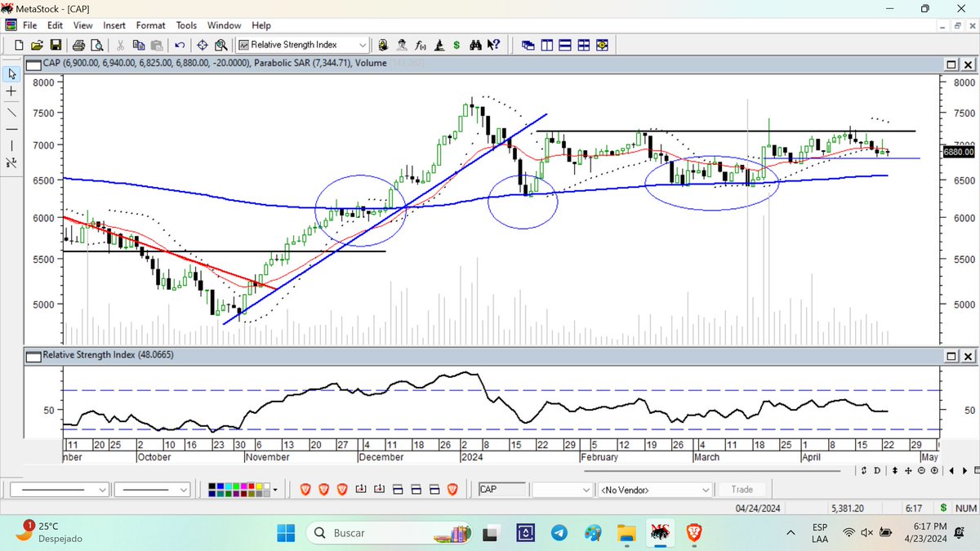Viewport: 980px width, 551px height.
Task: Select the horizontal line drawing tool
Action: point(11,129)
